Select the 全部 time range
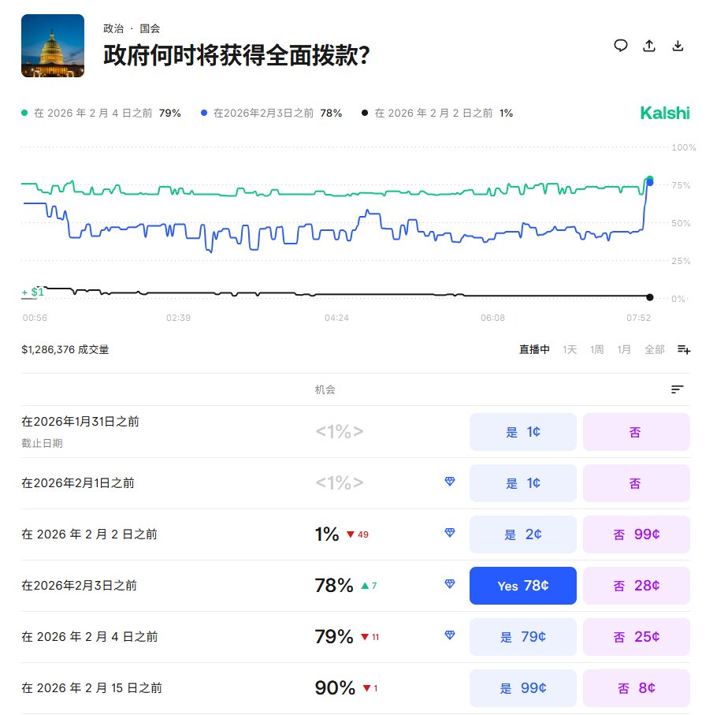Viewport: 728px width, 715px height. [x=654, y=349]
